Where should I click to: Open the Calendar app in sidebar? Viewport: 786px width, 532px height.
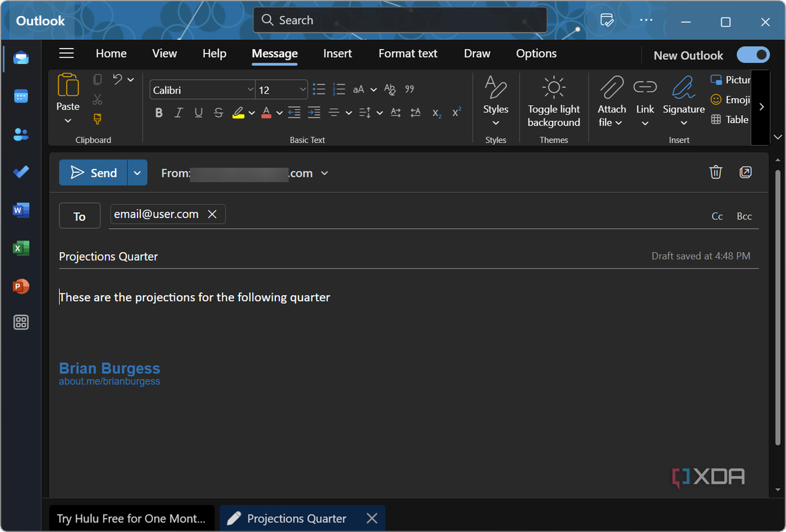tap(21, 96)
